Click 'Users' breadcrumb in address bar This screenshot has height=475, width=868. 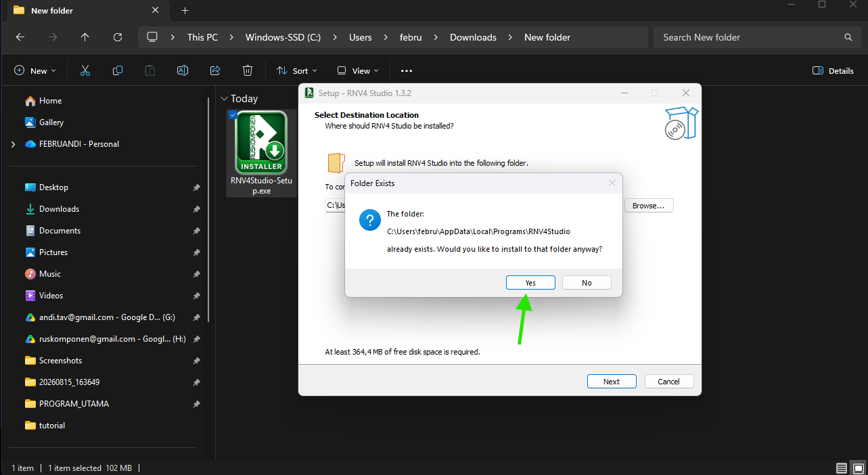(361, 37)
